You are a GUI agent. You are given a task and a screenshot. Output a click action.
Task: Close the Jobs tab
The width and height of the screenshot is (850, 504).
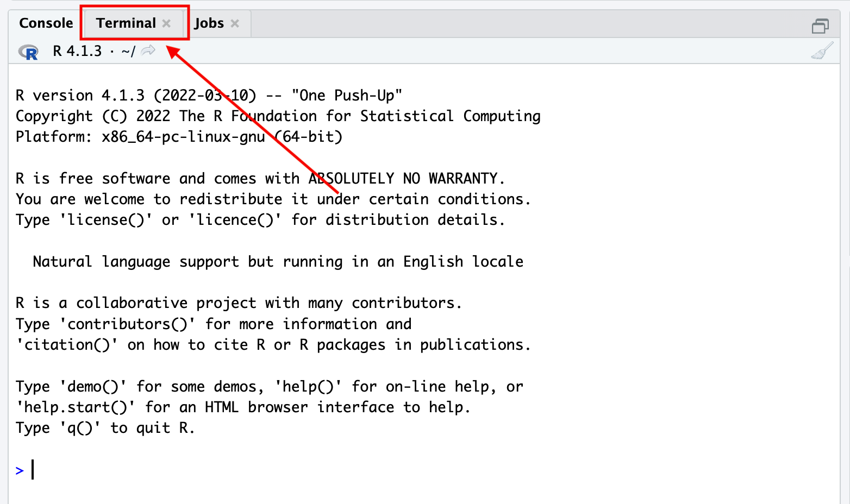point(235,23)
